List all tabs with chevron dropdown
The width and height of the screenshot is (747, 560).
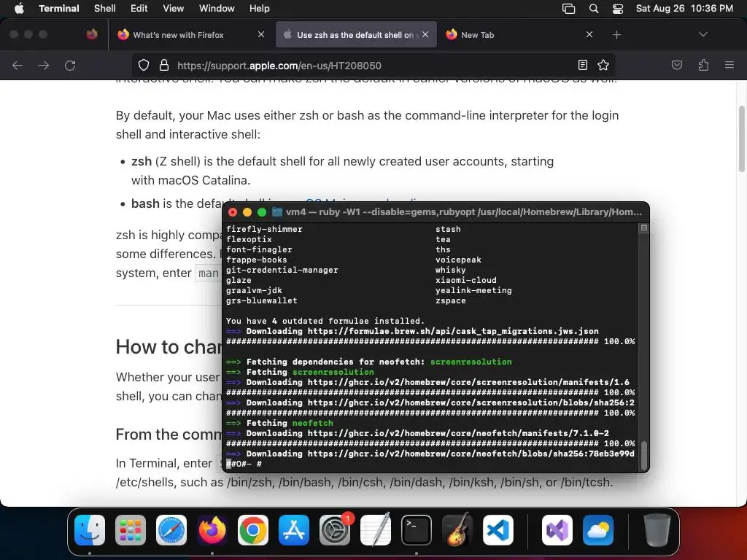coord(703,34)
